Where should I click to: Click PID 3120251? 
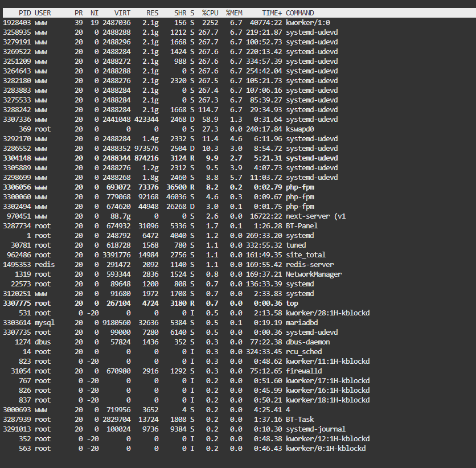pyautogui.click(x=17, y=294)
